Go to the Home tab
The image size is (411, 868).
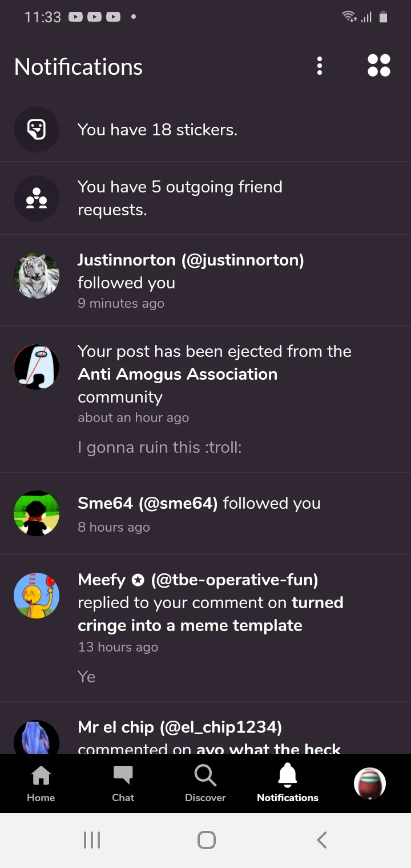click(41, 783)
